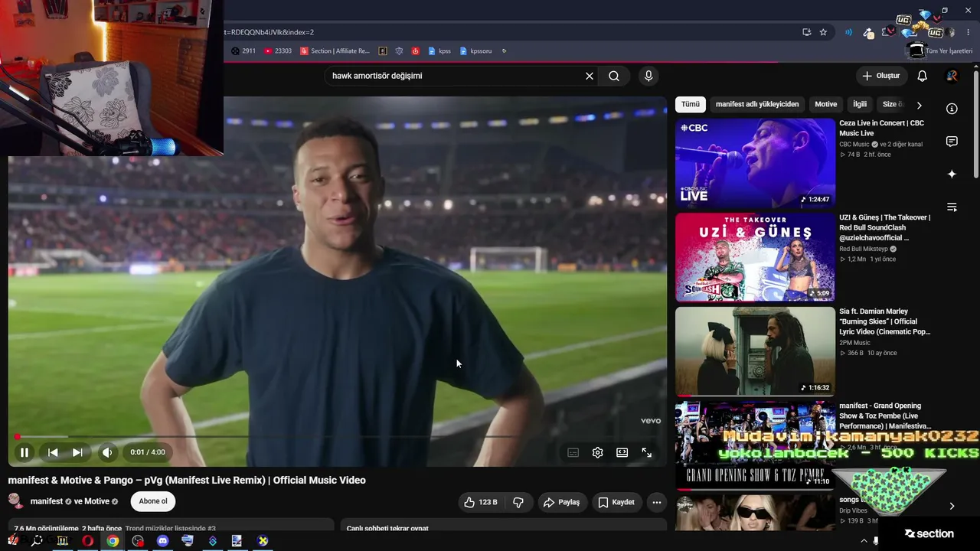Screen dimensions: 980x551
Task: Click the Windows taskbar search magnifier
Action: point(37,541)
